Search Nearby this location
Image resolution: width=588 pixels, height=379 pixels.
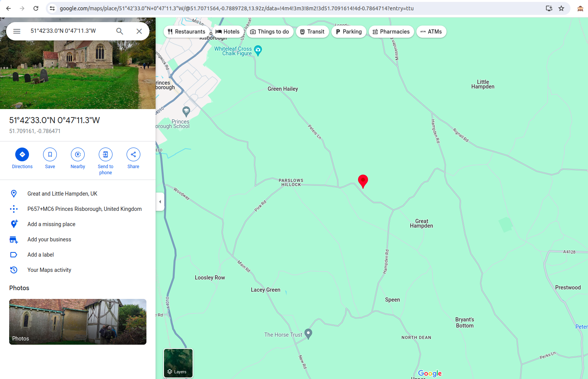(x=78, y=159)
